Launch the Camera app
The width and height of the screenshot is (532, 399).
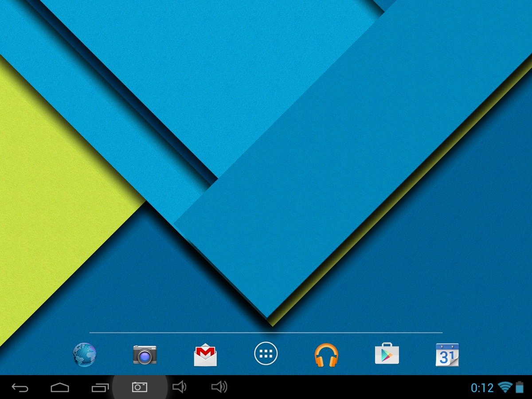pos(145,355)
